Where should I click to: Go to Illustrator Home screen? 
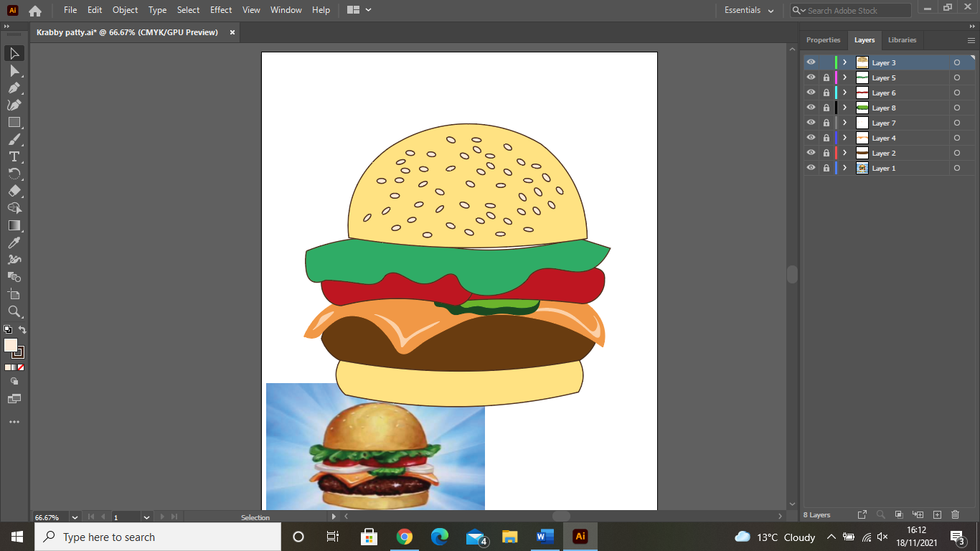point(34,11)
